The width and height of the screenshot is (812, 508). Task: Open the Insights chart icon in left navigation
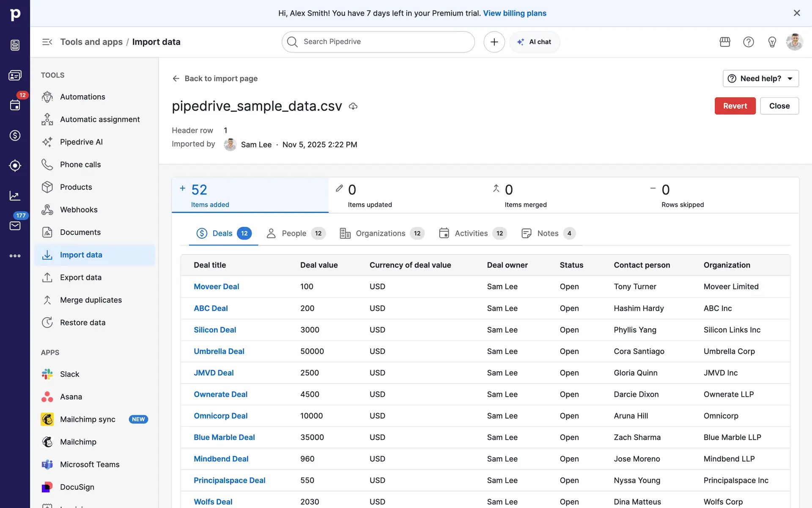click(x=15, y=196)
